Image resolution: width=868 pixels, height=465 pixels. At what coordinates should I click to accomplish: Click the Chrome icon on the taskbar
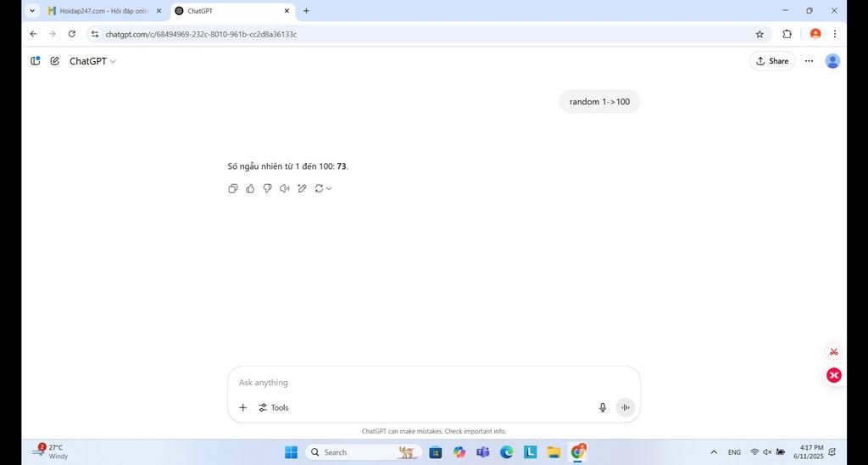click(x=578, y=452)
